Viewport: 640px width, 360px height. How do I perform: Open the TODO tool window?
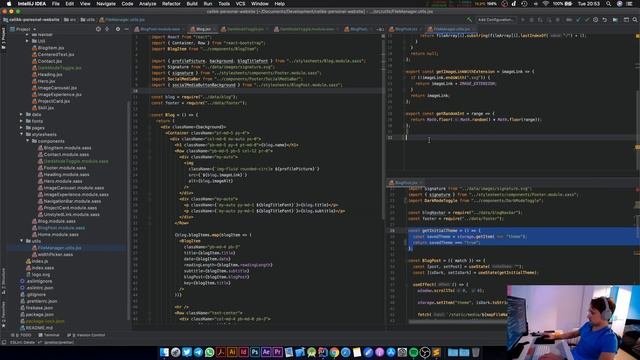(x=22, y=335)
